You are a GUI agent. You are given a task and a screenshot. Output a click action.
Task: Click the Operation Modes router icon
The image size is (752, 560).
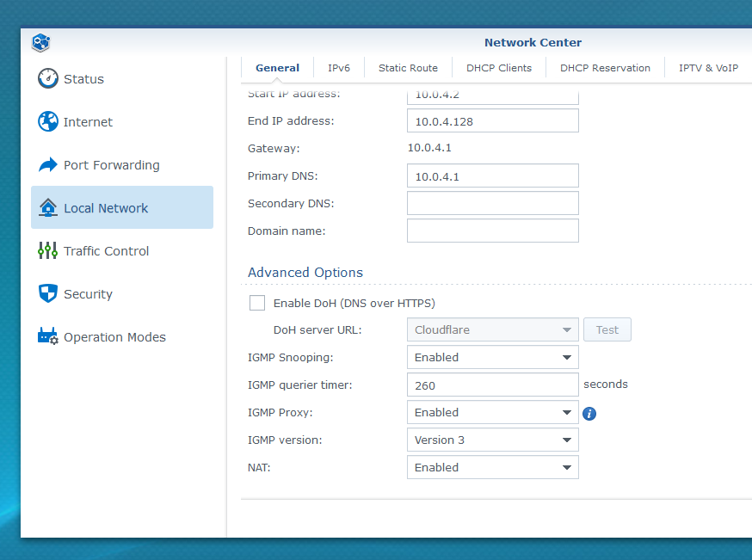(47, 337)
